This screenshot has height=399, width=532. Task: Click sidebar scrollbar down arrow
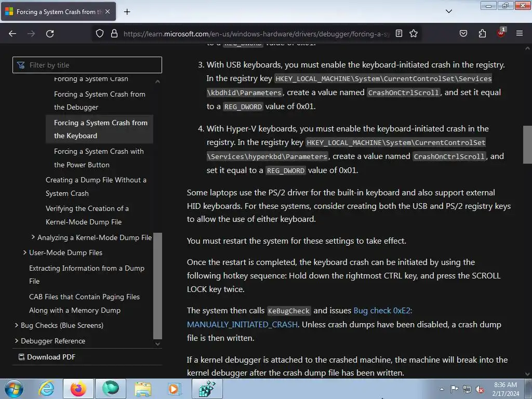click(x=157, y=344)
